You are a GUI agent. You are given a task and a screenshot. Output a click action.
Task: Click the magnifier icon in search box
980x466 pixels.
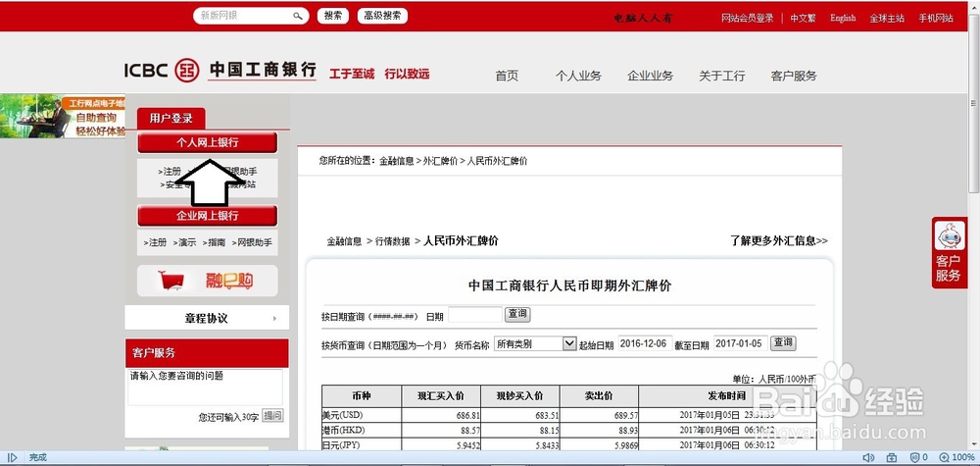pos(298,17)
